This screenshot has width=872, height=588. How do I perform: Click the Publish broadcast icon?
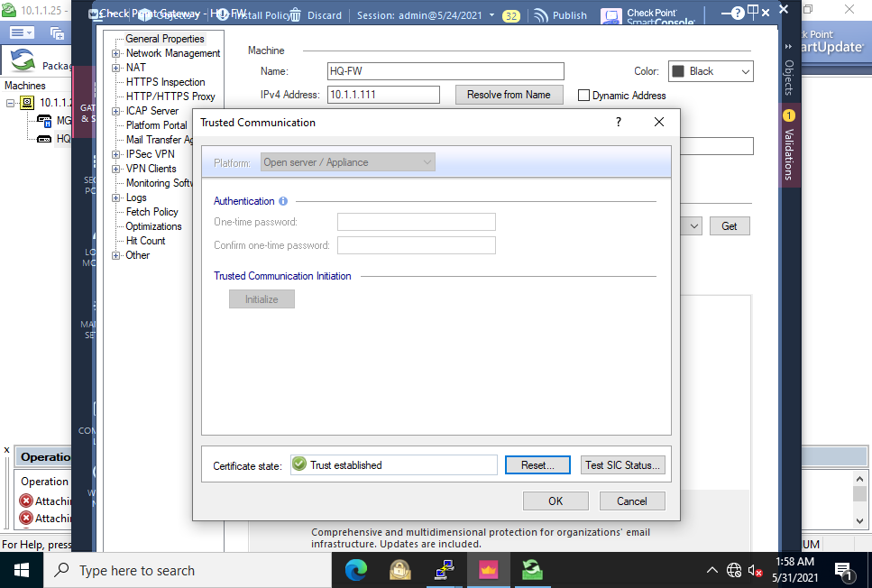(540, 15)
